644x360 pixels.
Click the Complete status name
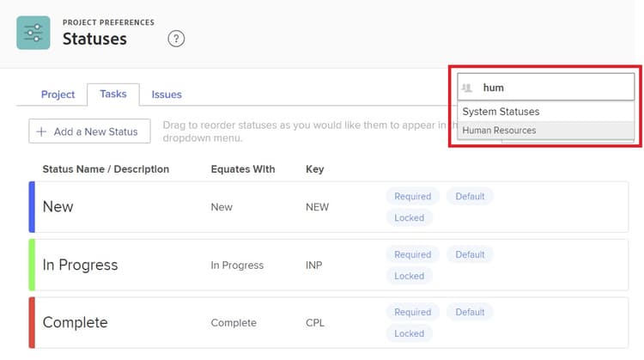tap(76, 322)
